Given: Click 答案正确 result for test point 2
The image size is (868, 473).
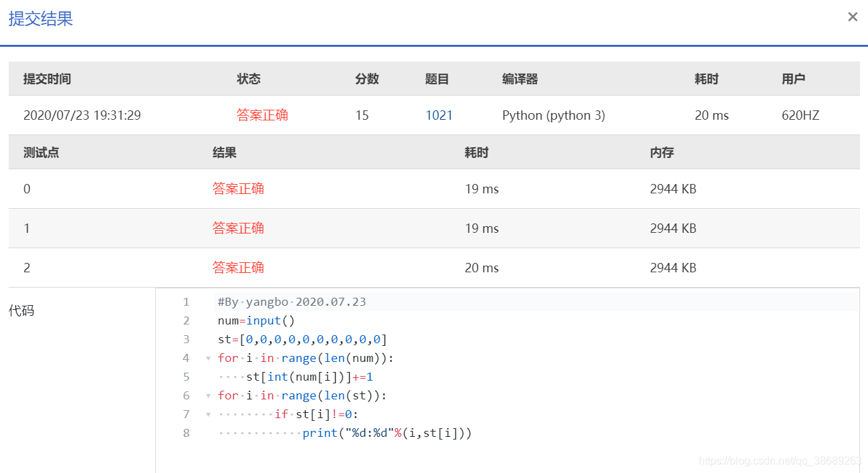Looking at the screenshot, I should pos(238,268).
